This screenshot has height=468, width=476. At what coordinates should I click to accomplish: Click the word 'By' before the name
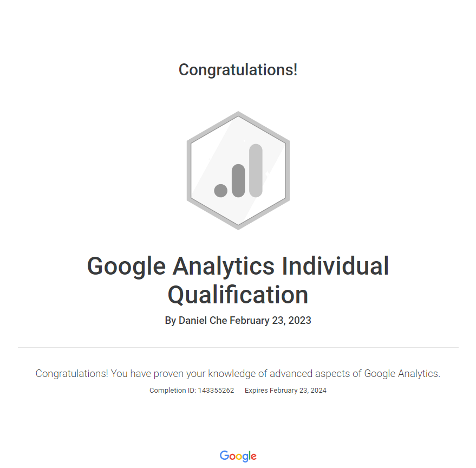tap(170, 321)
